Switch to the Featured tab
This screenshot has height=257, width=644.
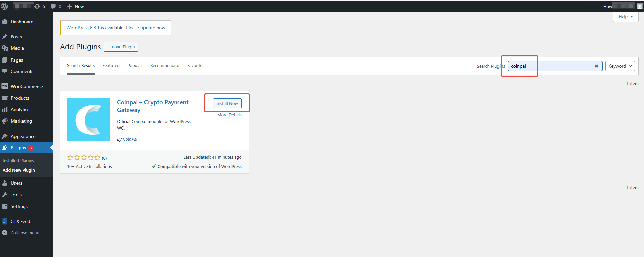111,66
